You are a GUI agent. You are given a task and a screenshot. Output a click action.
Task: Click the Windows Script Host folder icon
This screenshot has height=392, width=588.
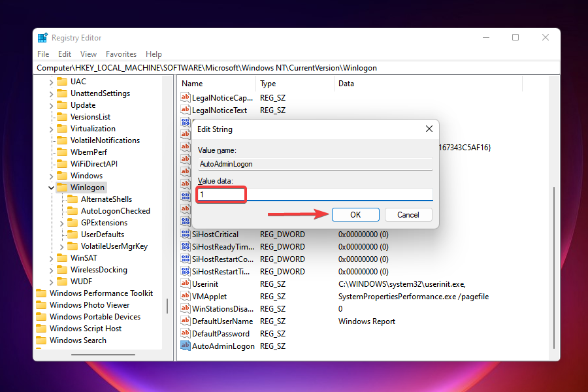click(41, 328)
